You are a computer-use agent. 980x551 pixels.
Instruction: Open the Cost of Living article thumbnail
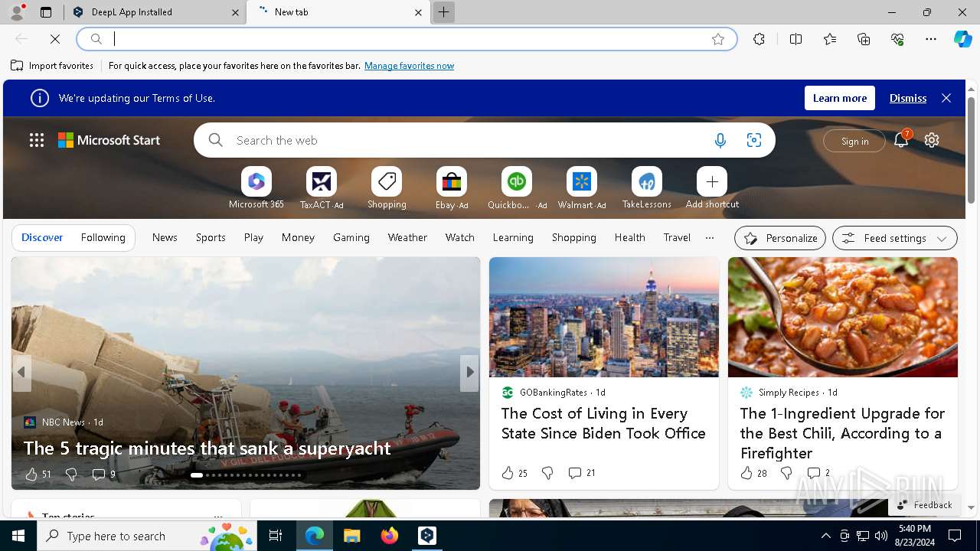(x=604, y=317)
